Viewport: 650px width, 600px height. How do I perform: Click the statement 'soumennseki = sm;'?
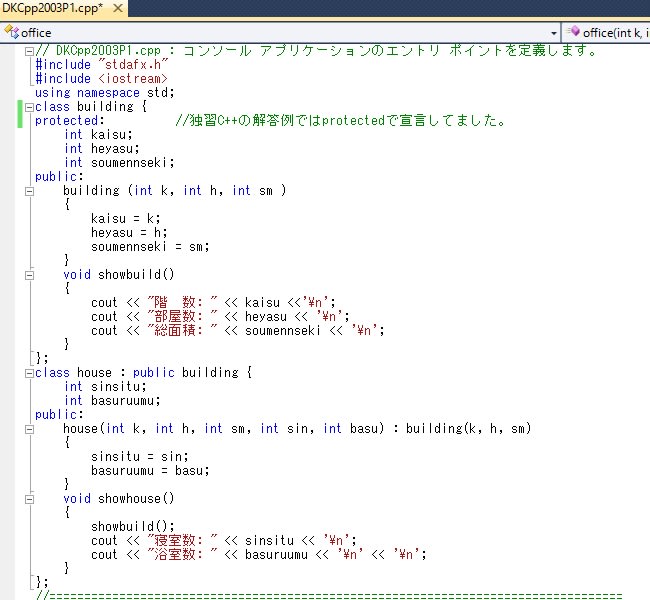[150, 247]
